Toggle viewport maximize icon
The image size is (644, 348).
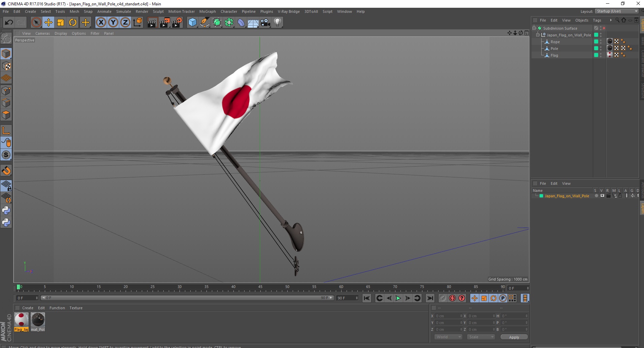click(x=526, y=33)
